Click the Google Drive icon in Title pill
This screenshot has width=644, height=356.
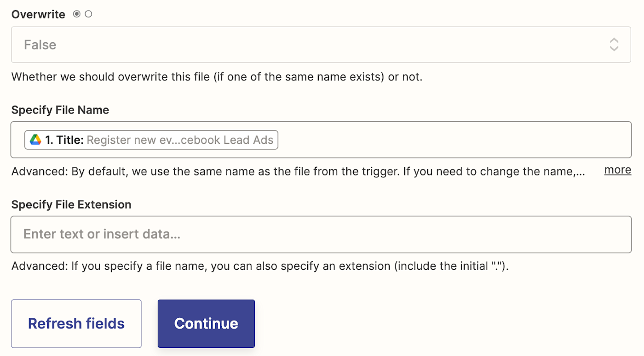35,140
